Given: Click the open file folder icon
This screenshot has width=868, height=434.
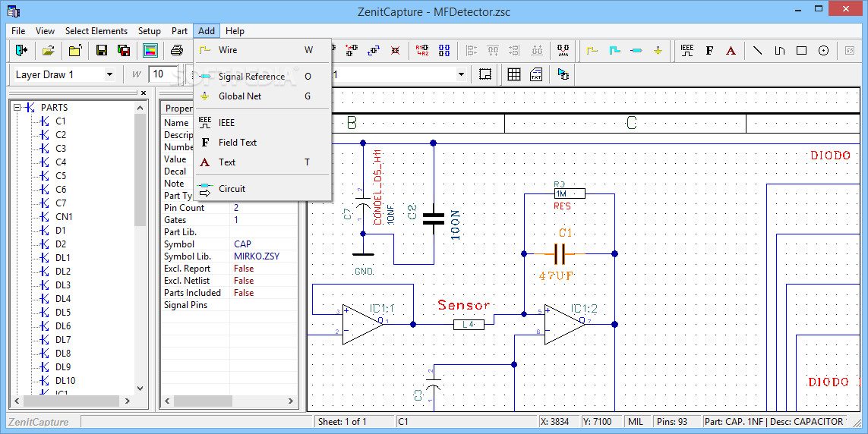Looking at the screenshot, I should coord(48,51).
